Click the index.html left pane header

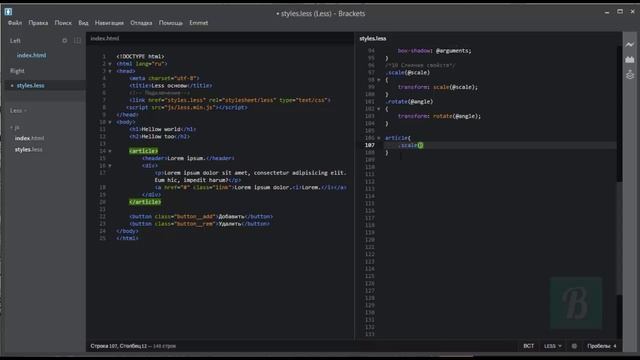pos(105,38)
